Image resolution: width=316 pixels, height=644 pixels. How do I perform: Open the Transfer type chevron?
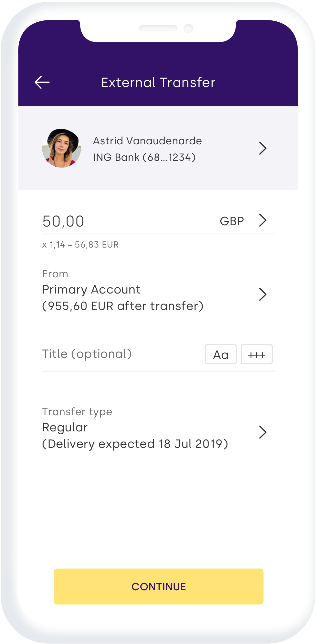(263, 432)
